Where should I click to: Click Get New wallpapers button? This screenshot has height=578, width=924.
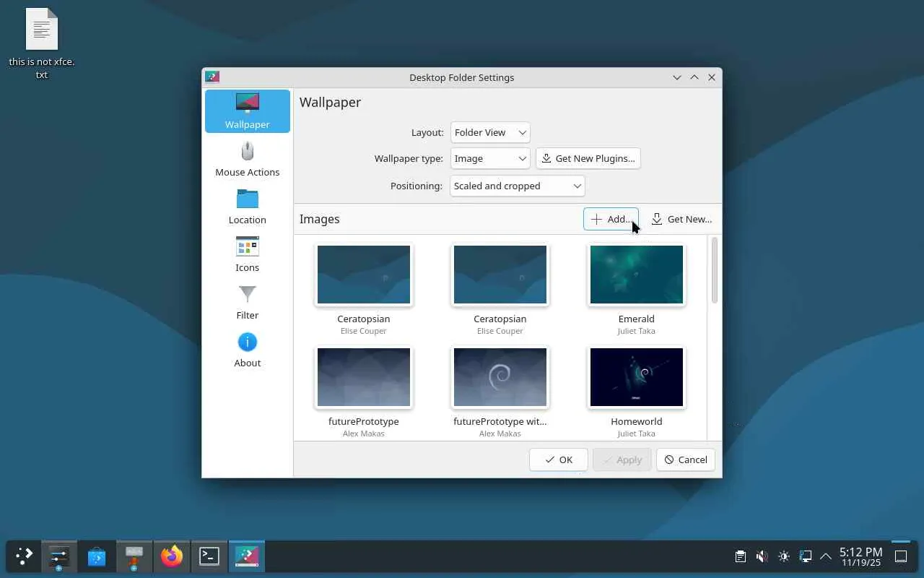[x=681, y=219]
